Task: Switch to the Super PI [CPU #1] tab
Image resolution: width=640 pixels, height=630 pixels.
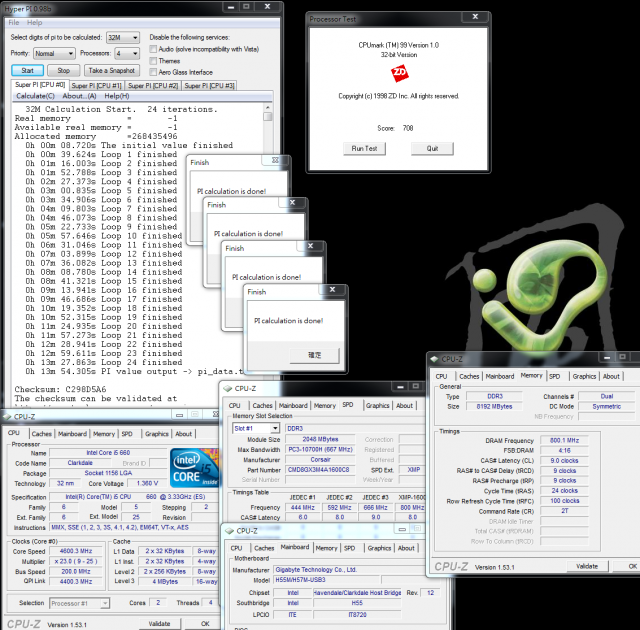Action: point(96,86)
